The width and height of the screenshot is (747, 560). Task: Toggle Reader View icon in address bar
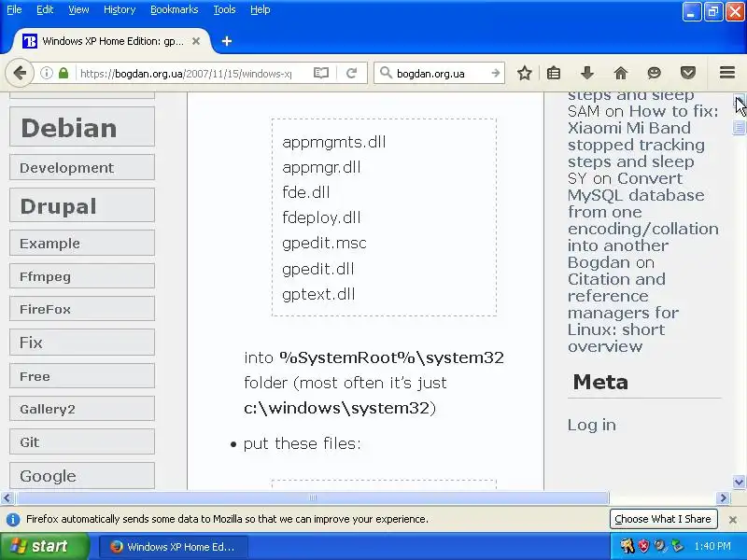tap(321, 73)
